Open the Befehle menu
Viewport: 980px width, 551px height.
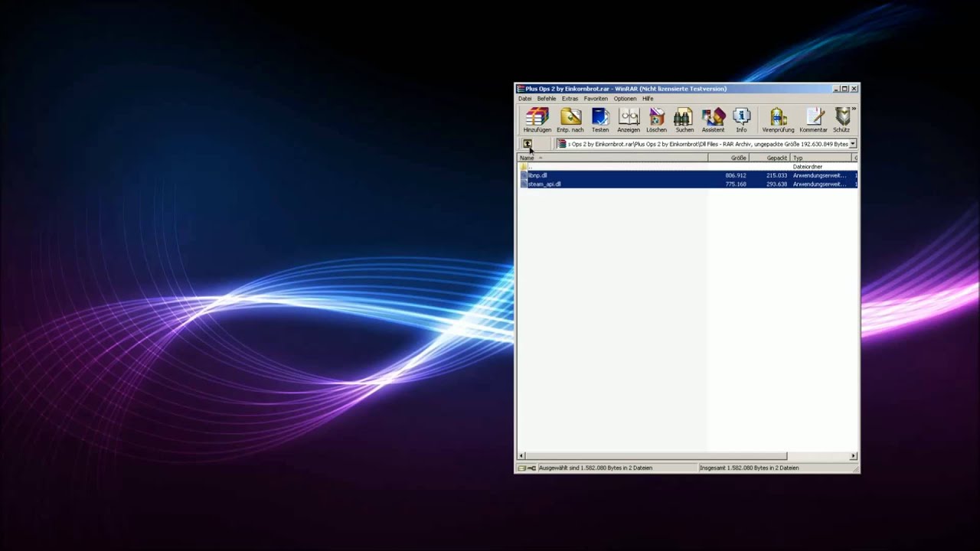(547, 99)
